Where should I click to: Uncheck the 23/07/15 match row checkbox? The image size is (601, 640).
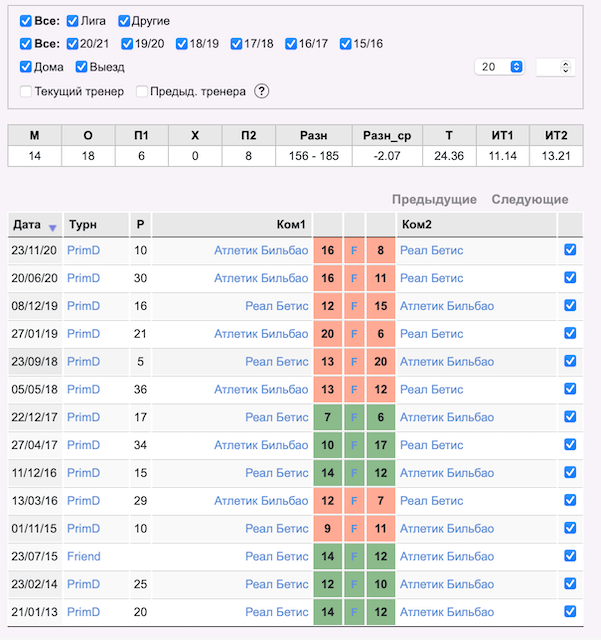pos(570,556)
